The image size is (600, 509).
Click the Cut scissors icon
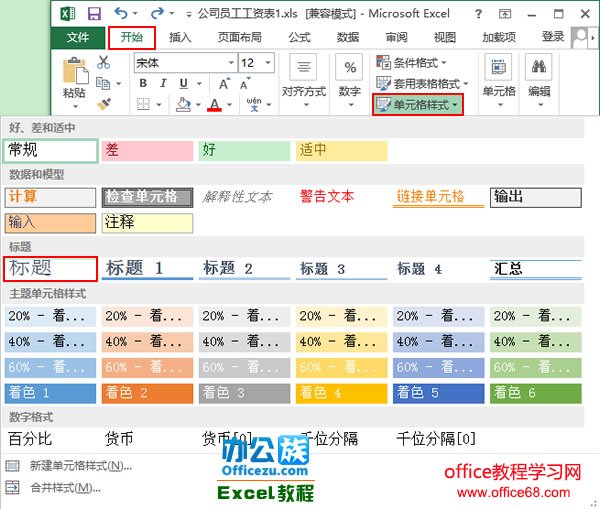pyautogui.click(x=103, y=62)
